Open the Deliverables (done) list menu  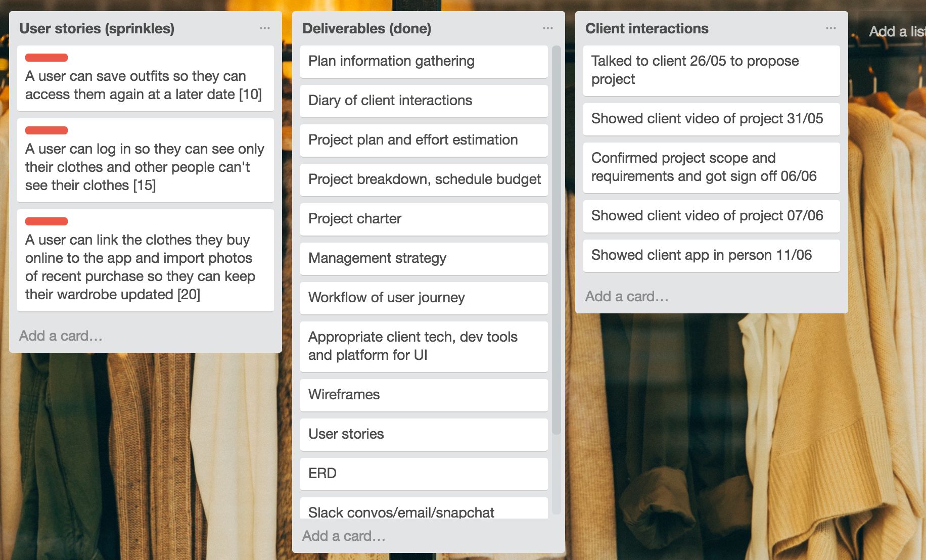(x=548, y=28)
